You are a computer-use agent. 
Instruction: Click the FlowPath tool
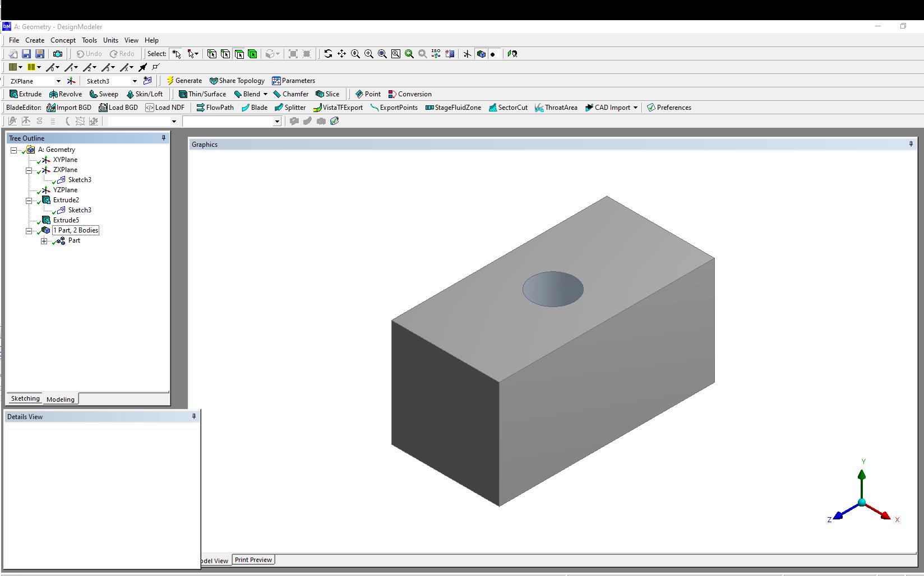click(x=215, y=108)
